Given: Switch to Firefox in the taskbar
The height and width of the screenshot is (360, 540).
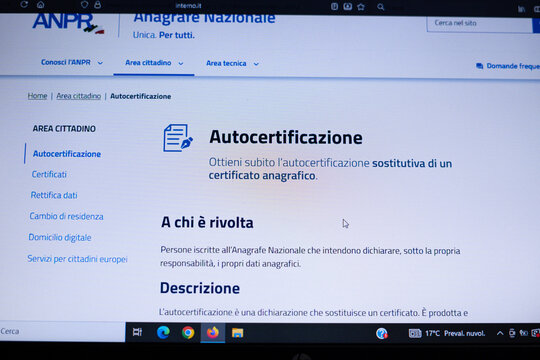Looking at the screenshot, I should pyautogui.click(x=213, y=333).
